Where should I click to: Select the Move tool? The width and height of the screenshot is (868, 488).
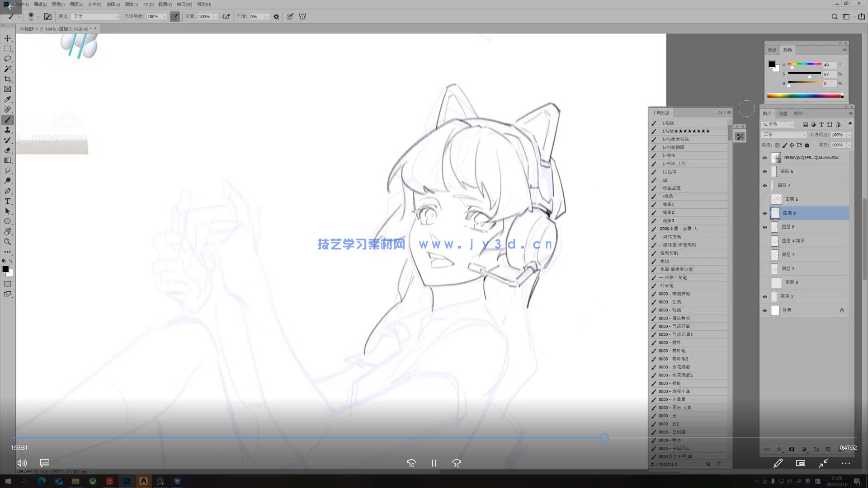pyautogui.click(x=8, y=38)
